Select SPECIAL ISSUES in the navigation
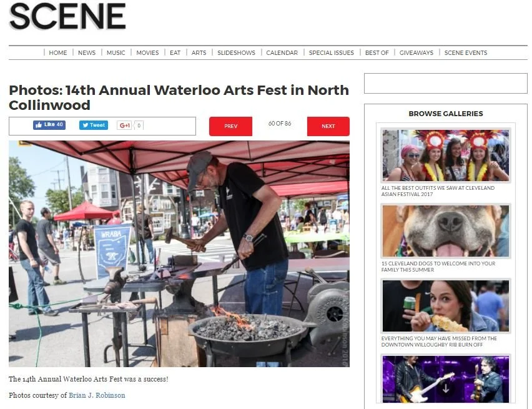The height and width of the screenshot is (409, 532). [x=331, y=52]
